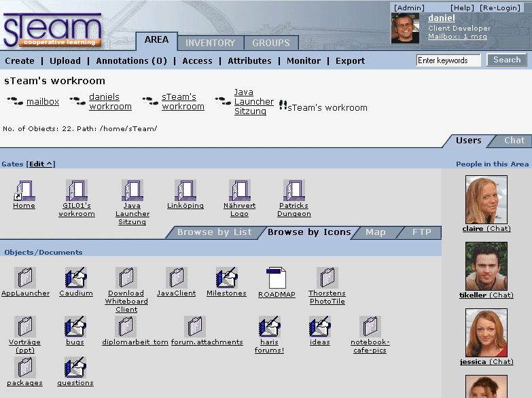Open the Caudium forum icon
The width and height of the screenshot is (532, 398).
(75, 278)
